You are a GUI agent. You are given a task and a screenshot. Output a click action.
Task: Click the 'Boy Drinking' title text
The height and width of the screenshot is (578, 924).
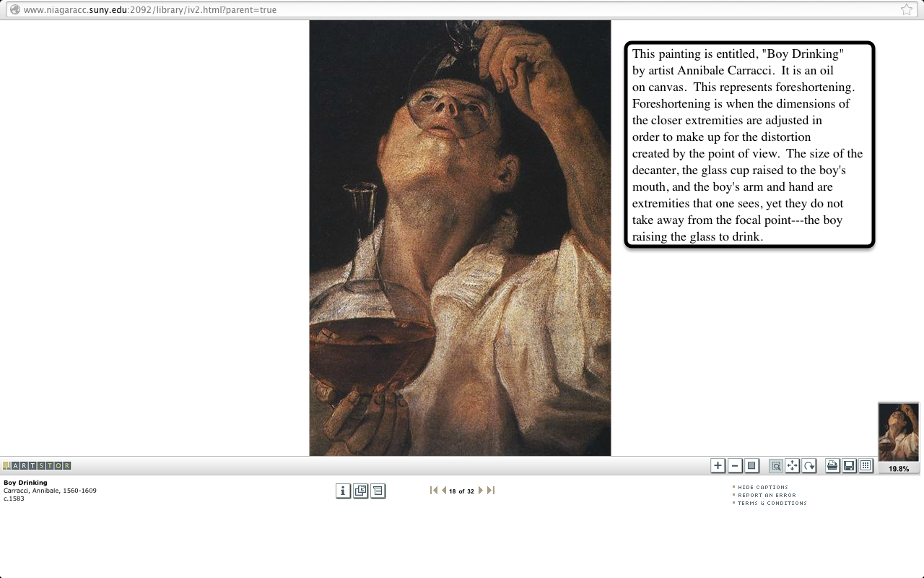pyautogui.click(x=25, y=483)
